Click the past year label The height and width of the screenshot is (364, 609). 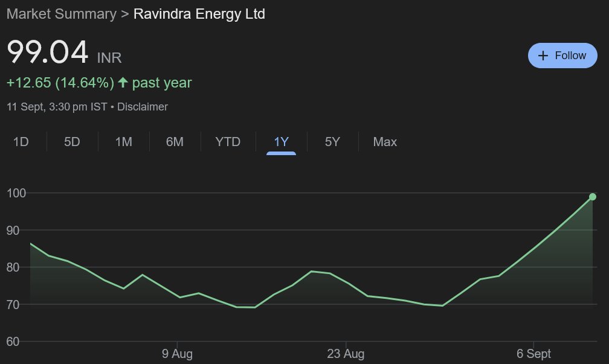click(162, 83)
